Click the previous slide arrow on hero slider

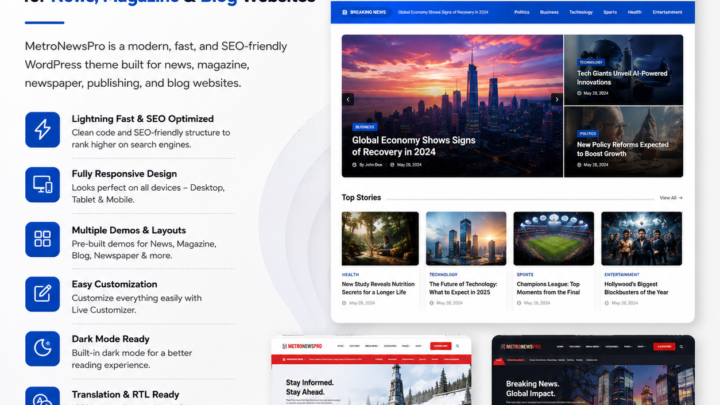click(x=348, y=99)
